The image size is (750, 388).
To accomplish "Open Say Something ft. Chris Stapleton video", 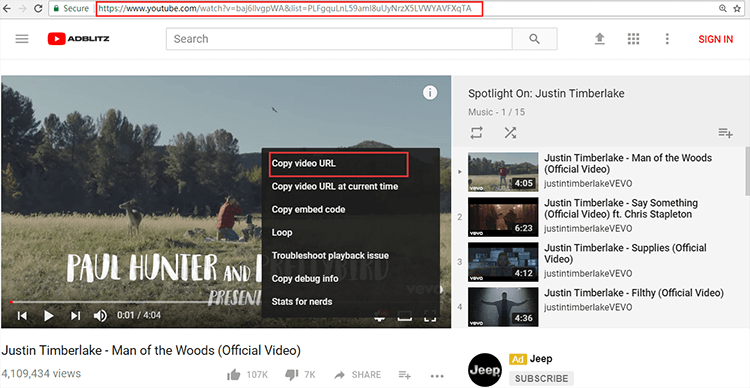I will (x=621, y=208).
